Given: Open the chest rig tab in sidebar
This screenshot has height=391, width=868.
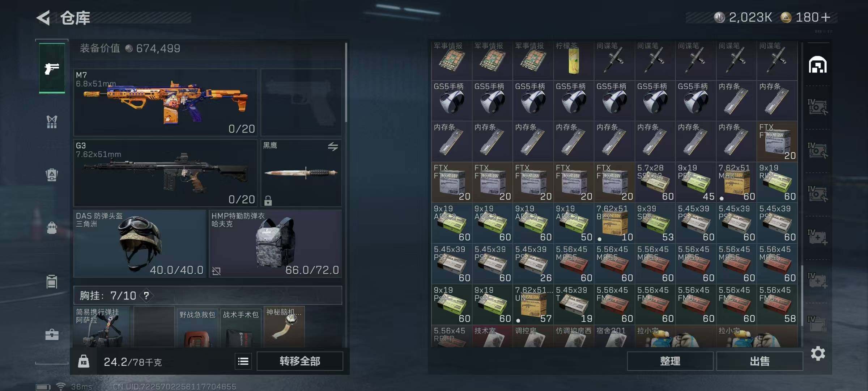Looking at the screenshot, I should [52, 122].
